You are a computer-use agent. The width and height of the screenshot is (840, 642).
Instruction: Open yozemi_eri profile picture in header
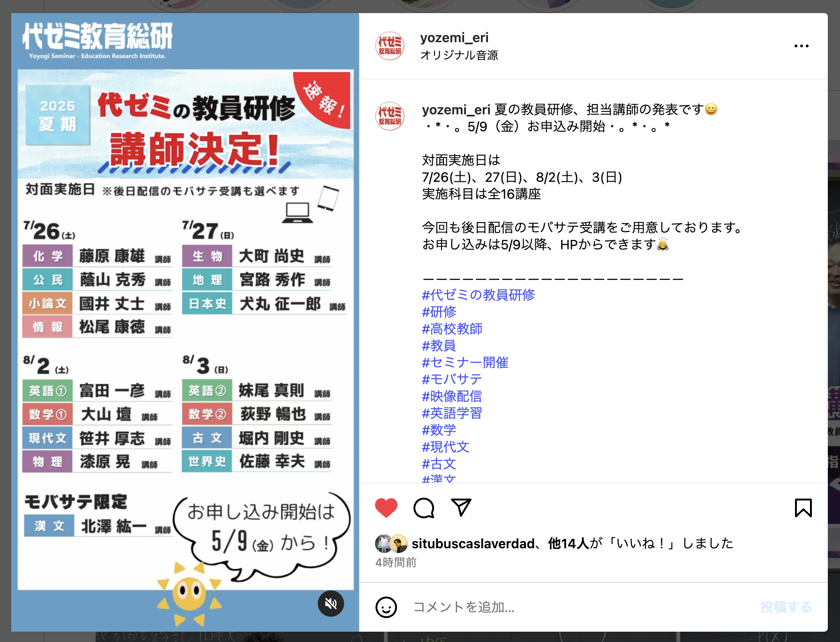coord(390,46)
